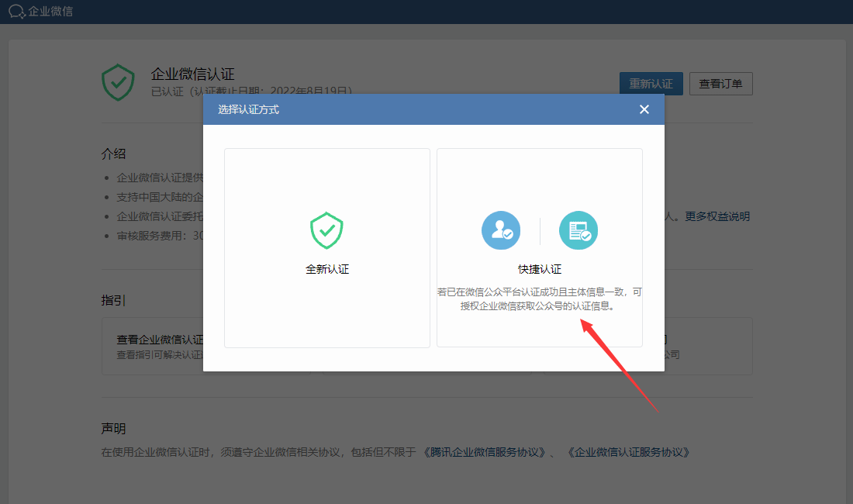
Task: Click the 企业微信 logo in top bar
Action: coord(41,12)
